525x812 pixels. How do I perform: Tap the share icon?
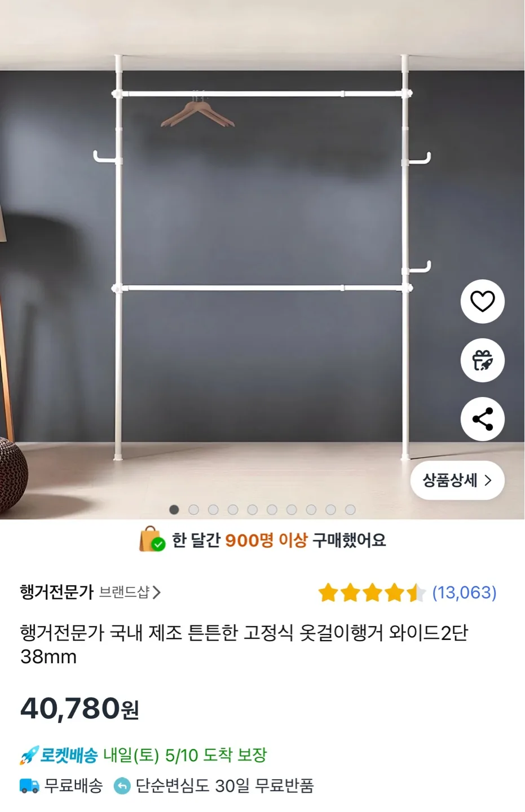482,419
